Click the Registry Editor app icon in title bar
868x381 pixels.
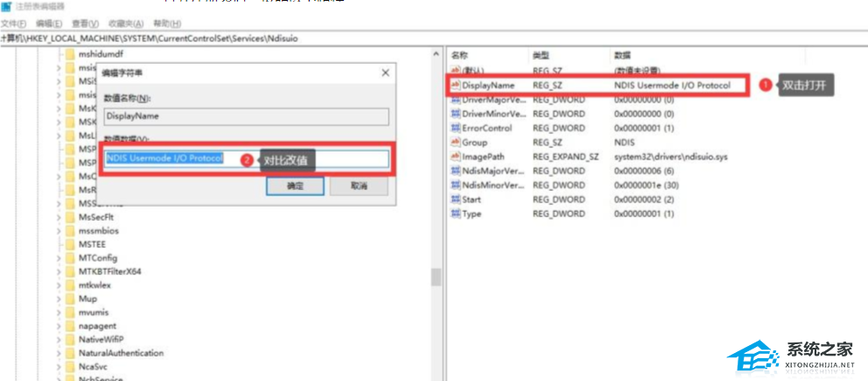click(6, 6)
